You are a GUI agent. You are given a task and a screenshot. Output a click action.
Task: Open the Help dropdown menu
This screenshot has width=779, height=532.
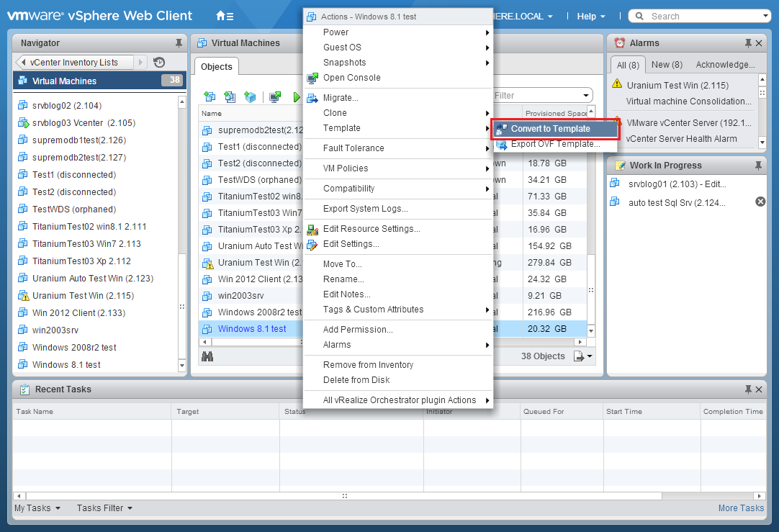(590, 17)
